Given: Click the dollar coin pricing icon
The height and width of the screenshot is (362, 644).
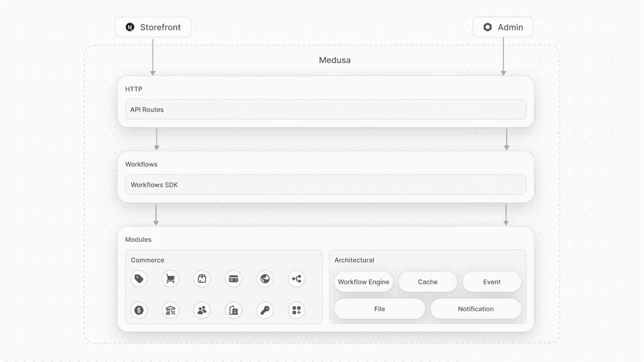Looking at the screenshot, I should (139, 310).
